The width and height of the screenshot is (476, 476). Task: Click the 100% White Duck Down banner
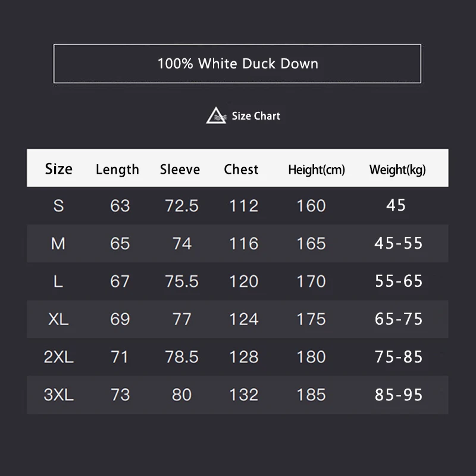click(237, 64)
